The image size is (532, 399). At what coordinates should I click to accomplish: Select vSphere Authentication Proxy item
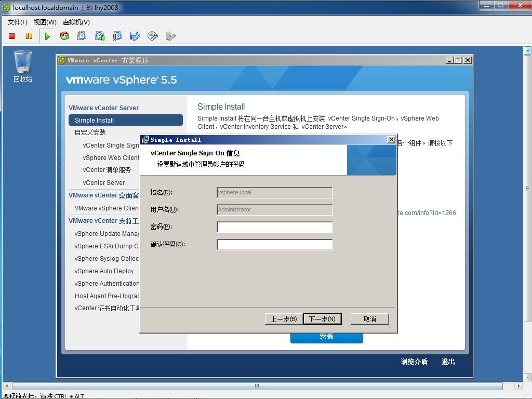[x=107, y=283]
